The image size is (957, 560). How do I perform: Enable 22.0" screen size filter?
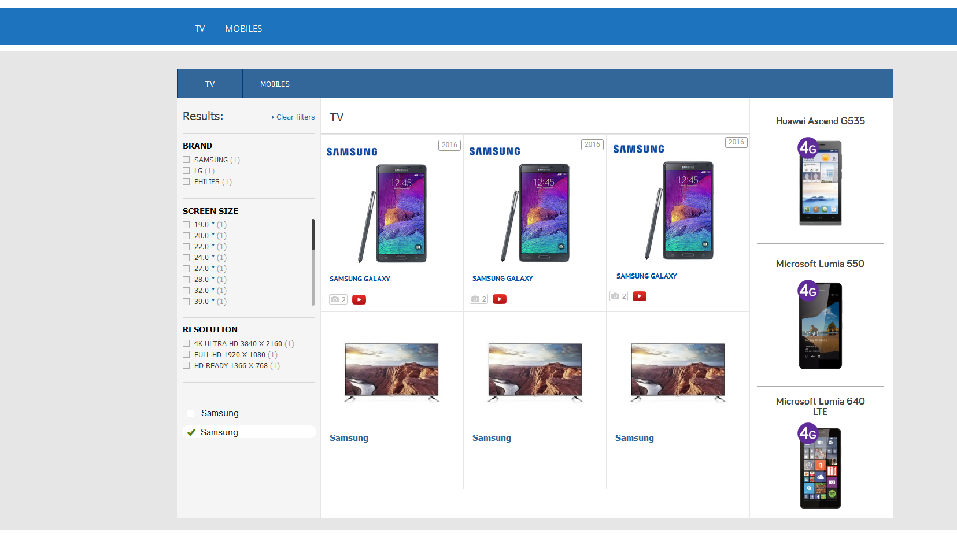(186, 247)
